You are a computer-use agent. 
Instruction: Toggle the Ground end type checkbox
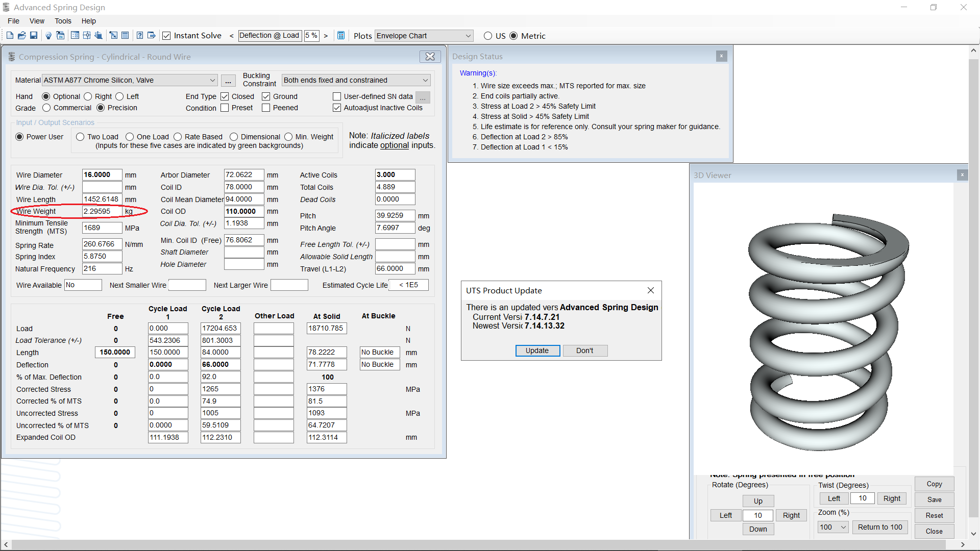tap(266, 96)
